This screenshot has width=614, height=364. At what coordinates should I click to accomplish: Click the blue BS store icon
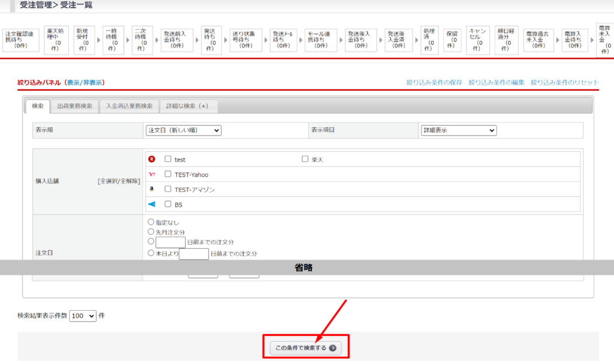pos(152,204)
